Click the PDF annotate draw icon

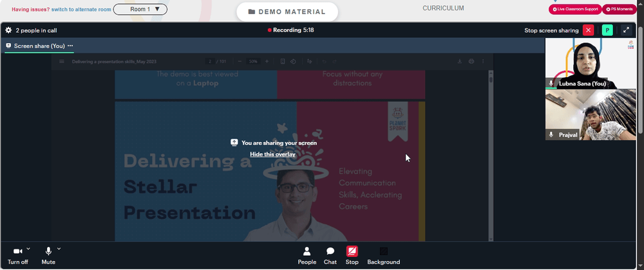point(309,62)
